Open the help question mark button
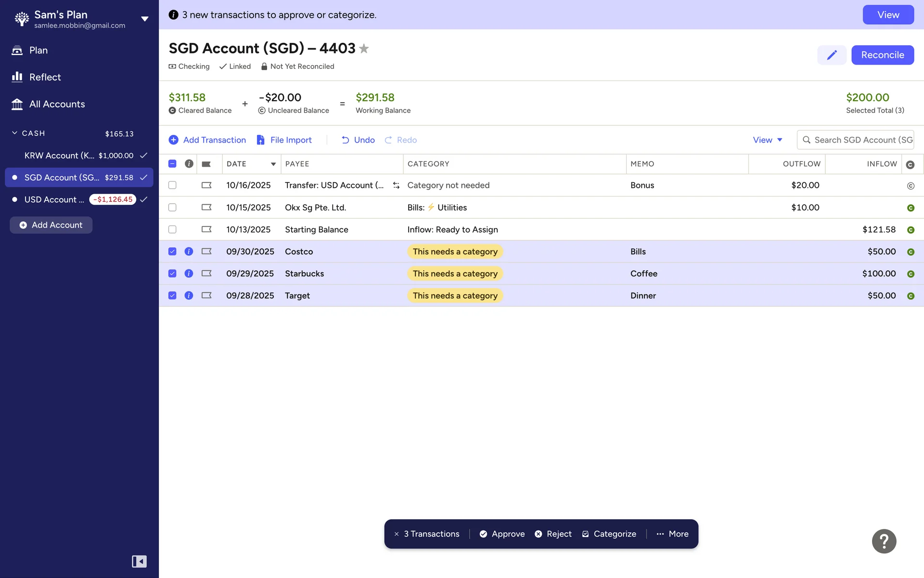Viewport: 924px width, 578px height. 884,541
